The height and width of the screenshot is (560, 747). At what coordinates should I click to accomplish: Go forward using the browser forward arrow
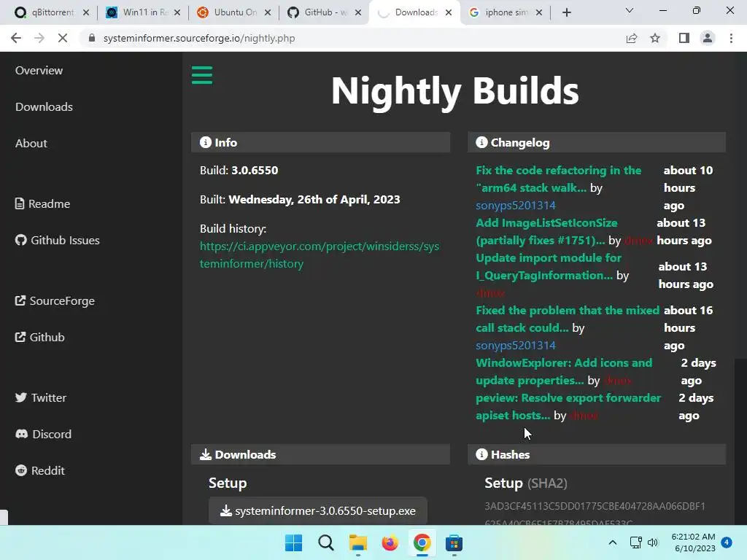[x=39, y=38]
